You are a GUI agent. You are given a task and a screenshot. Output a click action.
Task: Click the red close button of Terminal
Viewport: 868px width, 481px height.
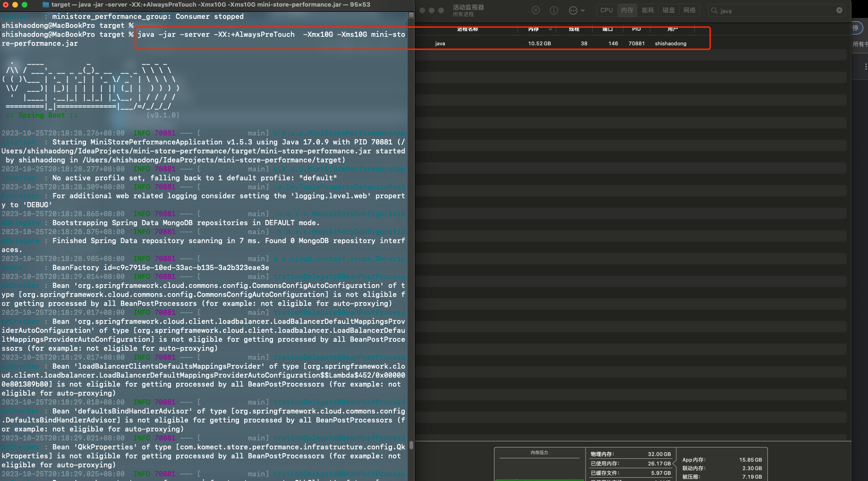5,5
